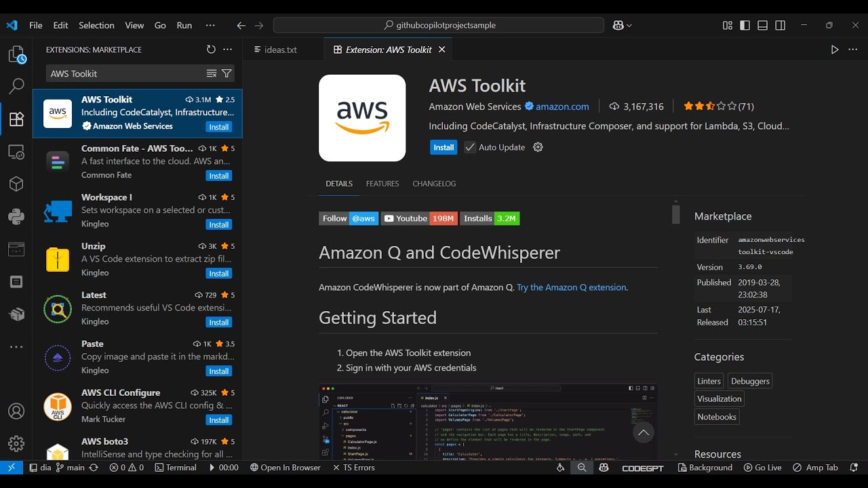Go forward using the navigation arrow
This screenshot has height=488, width=868.
tap(258, 25)
